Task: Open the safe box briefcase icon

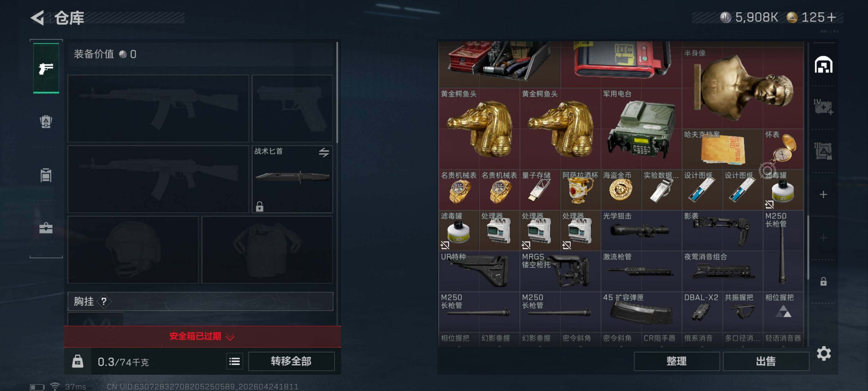Action: (x=46, y=228)
